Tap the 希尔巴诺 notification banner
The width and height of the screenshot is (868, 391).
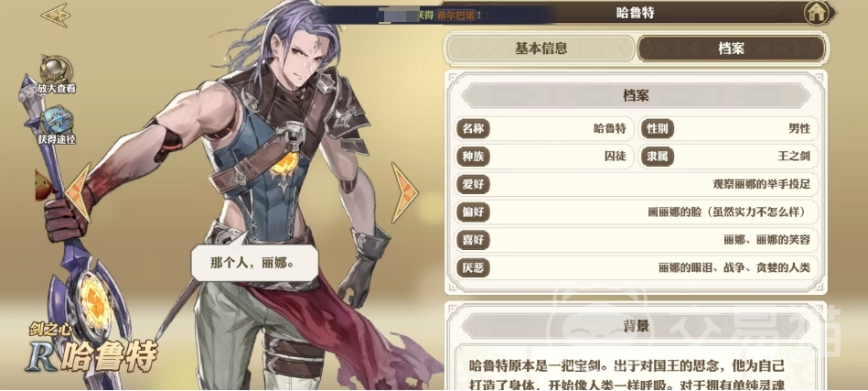pos(437,15)
